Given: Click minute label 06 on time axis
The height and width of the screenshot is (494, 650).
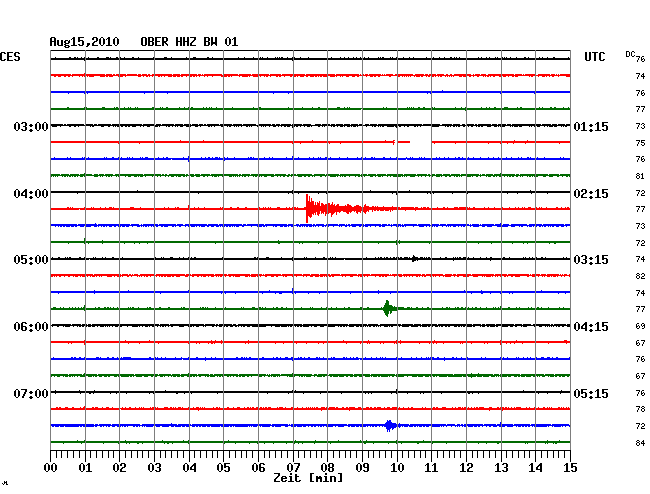Looking at the screenshot, I should point(258,467).
